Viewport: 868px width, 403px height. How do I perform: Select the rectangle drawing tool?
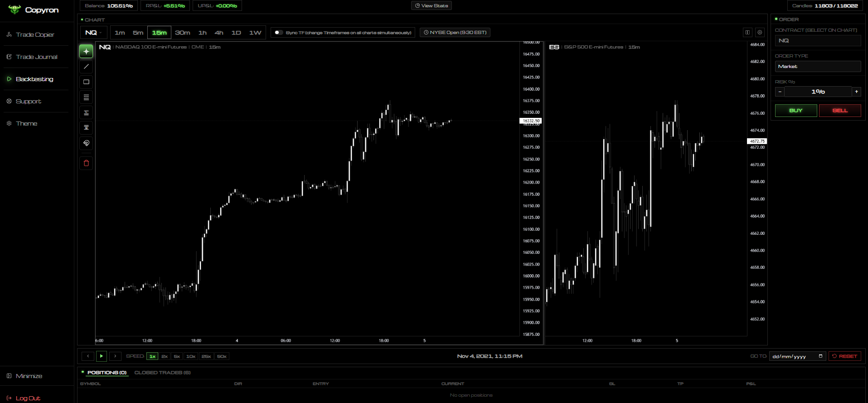86,82
